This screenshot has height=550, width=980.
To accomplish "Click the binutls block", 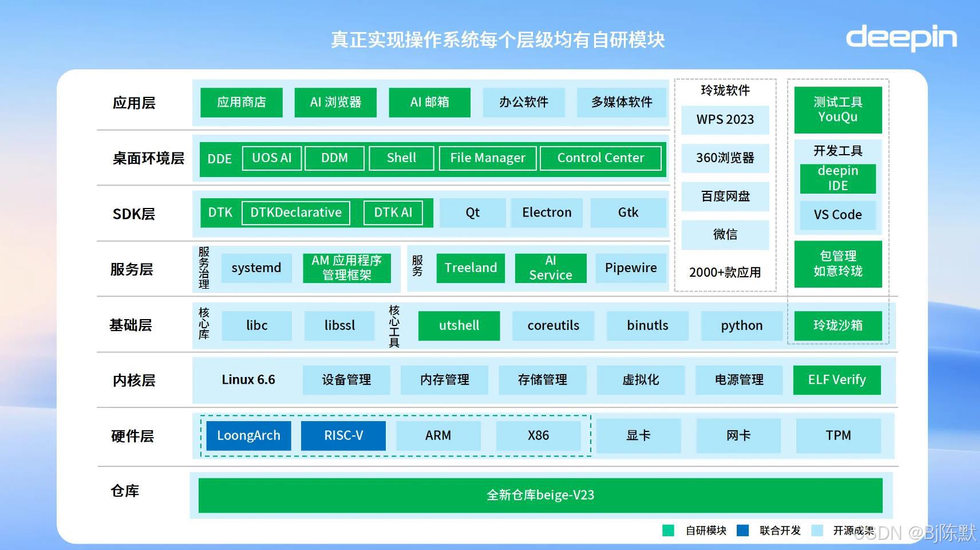I will coord(647,326).
